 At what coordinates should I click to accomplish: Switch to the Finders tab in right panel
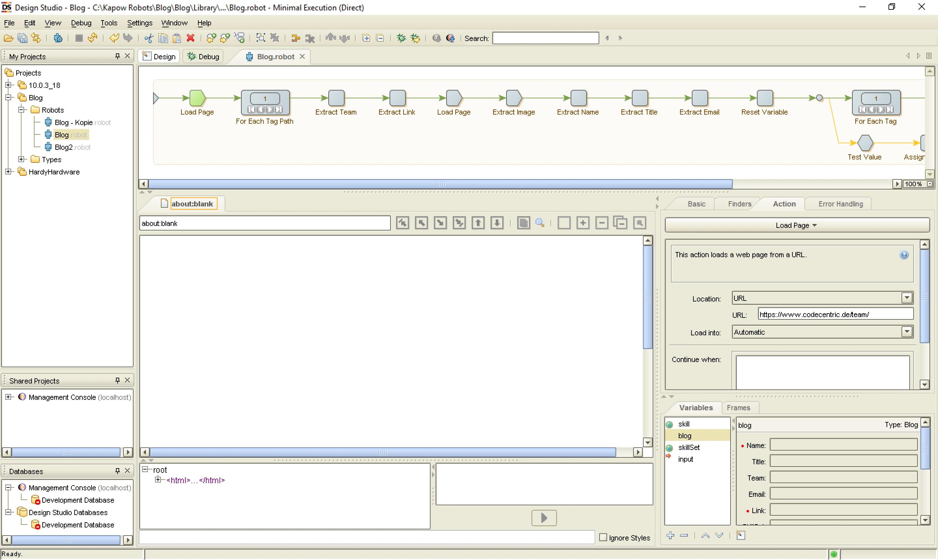[x=740, y=203]
